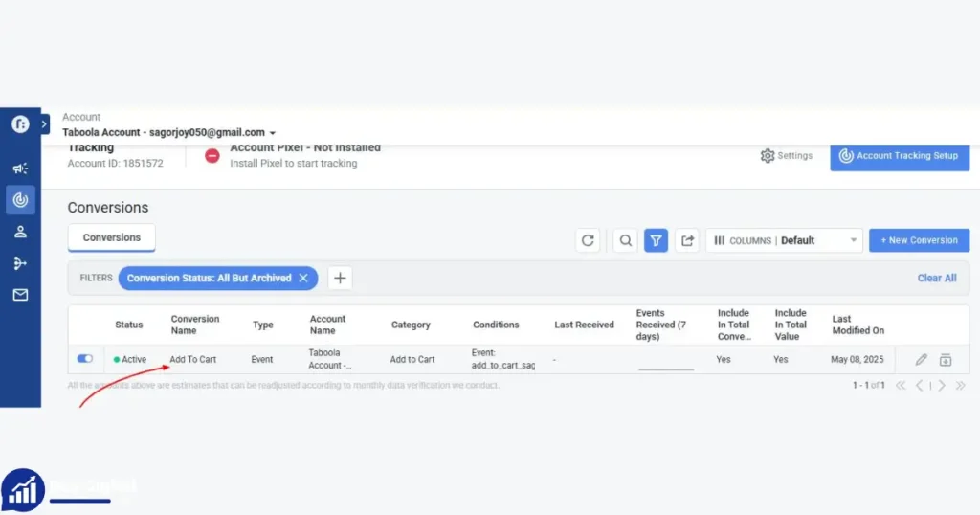Sort by the Conditions column header

496,325
